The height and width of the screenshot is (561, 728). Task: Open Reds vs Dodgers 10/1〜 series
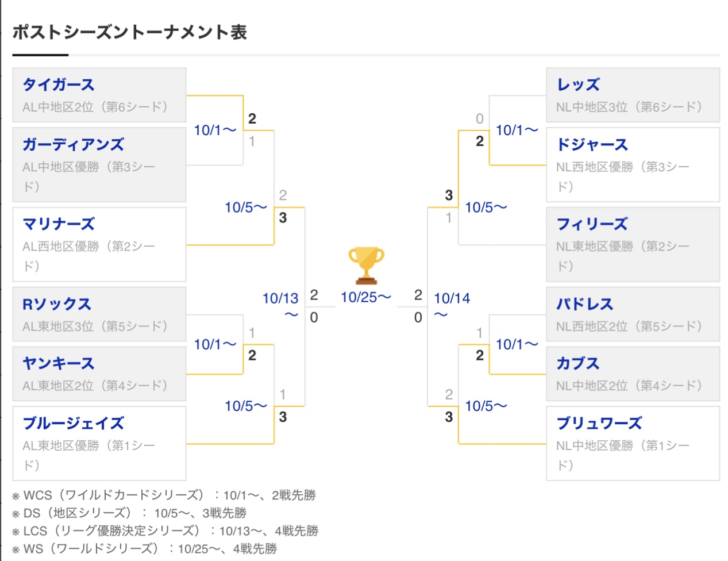click(517, 130)
